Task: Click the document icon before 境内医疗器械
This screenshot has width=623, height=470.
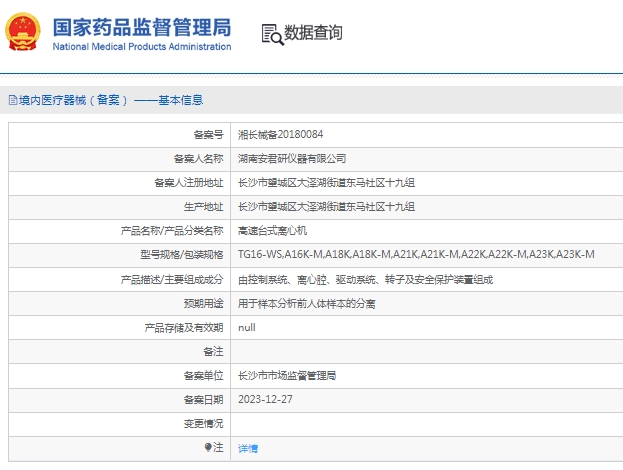Action: (13, 100)
